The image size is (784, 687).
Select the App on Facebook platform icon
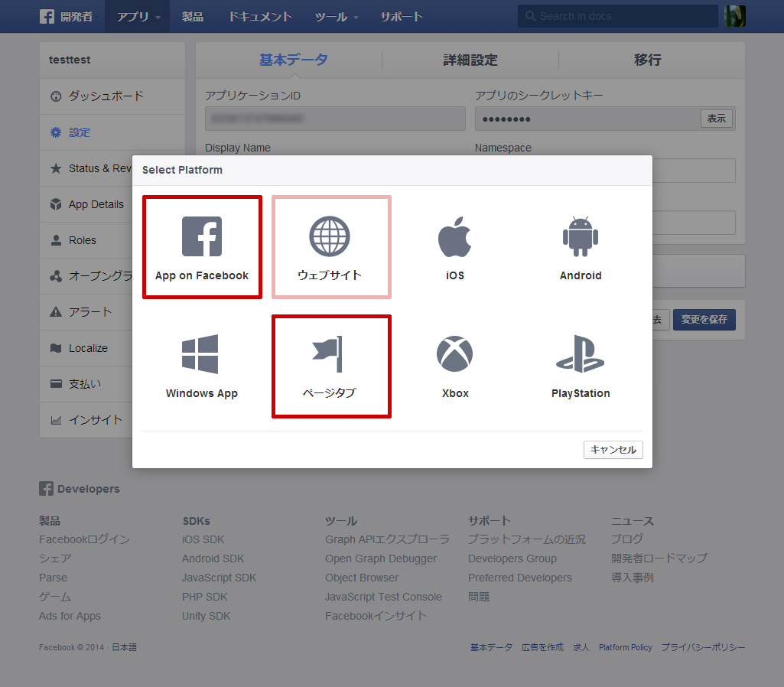pos(202,236)
